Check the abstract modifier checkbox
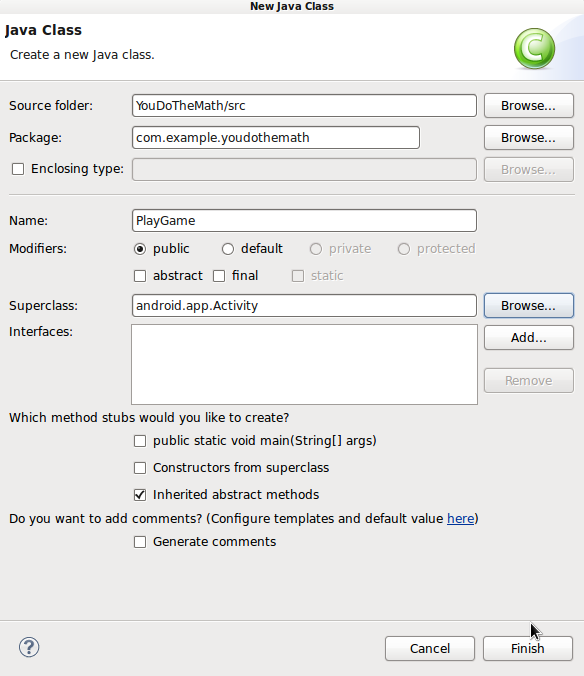584x676 pixels. pyautogui.click(x=140, y=276)
